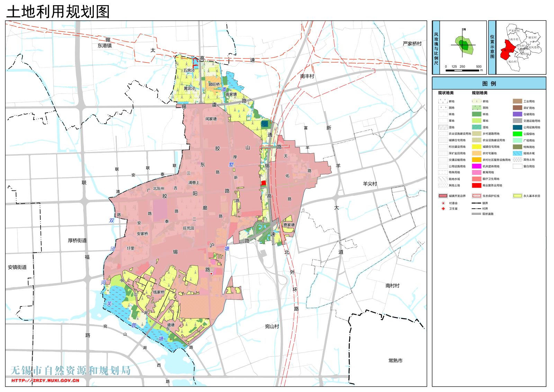Click the 镇界 boundary line legend symbol
Screen dimensions: 554x392
[x=476, y=203]
